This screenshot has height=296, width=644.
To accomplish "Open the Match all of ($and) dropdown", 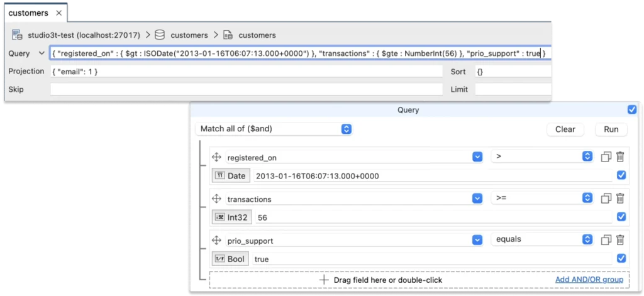I will [x=274, y=129].
